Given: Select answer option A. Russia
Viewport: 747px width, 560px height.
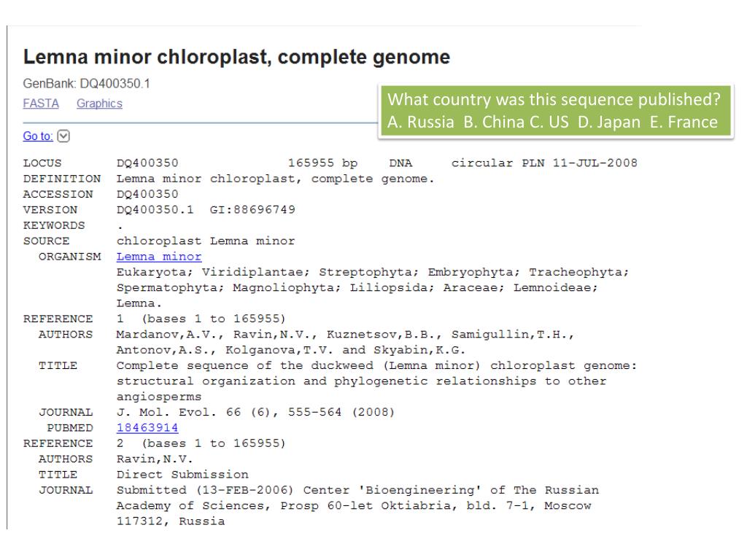Looking at the screenshot, I should pyautogui.click(x=421, y=122).
